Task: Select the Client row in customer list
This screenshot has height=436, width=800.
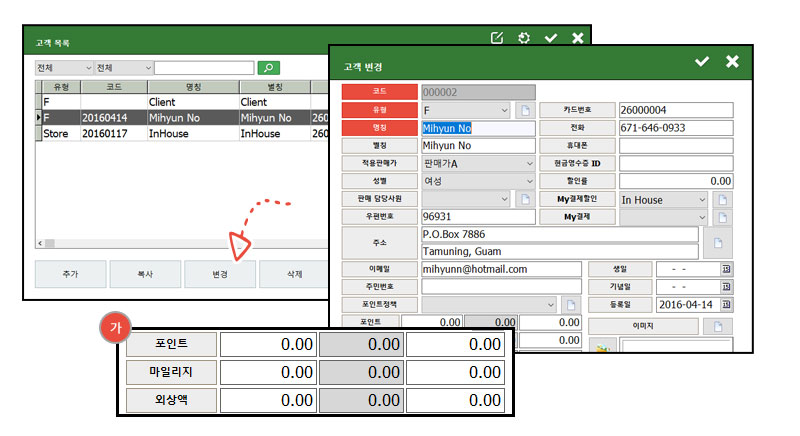Action: click(184, 102)
